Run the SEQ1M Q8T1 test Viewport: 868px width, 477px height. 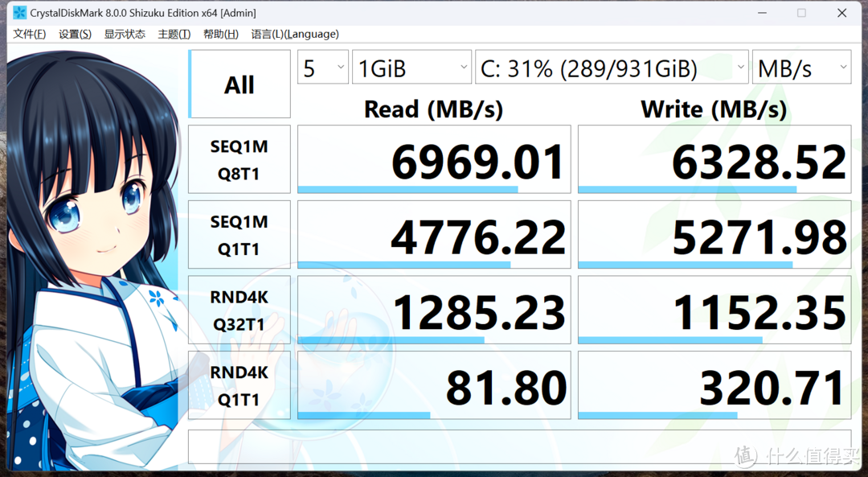pos(240,159)
